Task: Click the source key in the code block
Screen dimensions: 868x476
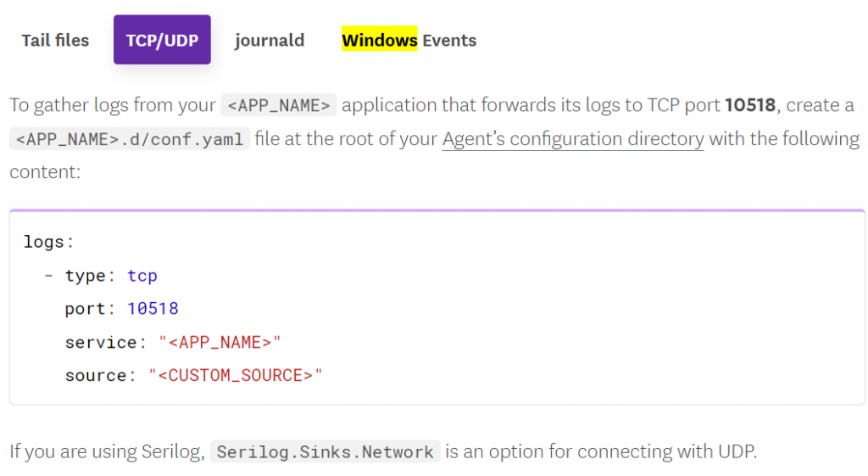Action: point(95,375)
